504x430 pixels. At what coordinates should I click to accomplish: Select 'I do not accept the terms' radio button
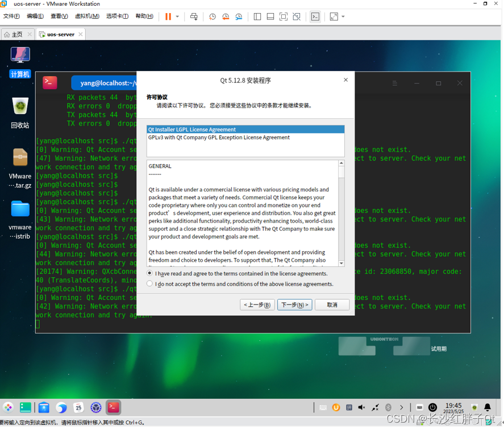[x=149, y=284]
